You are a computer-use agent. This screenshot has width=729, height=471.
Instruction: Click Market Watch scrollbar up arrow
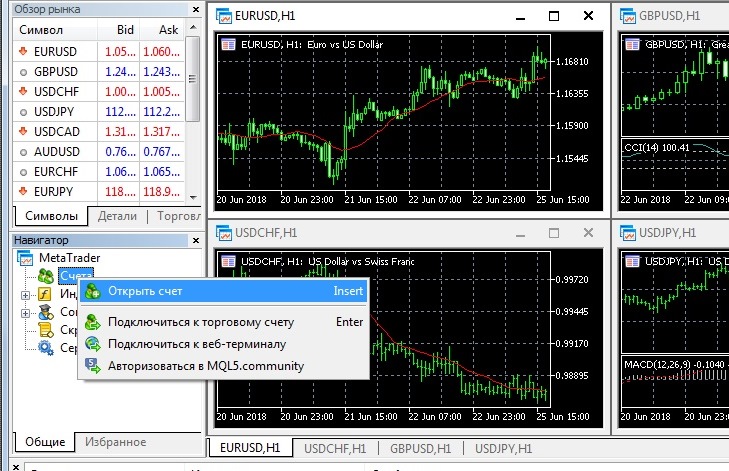[x=193, y=27]
